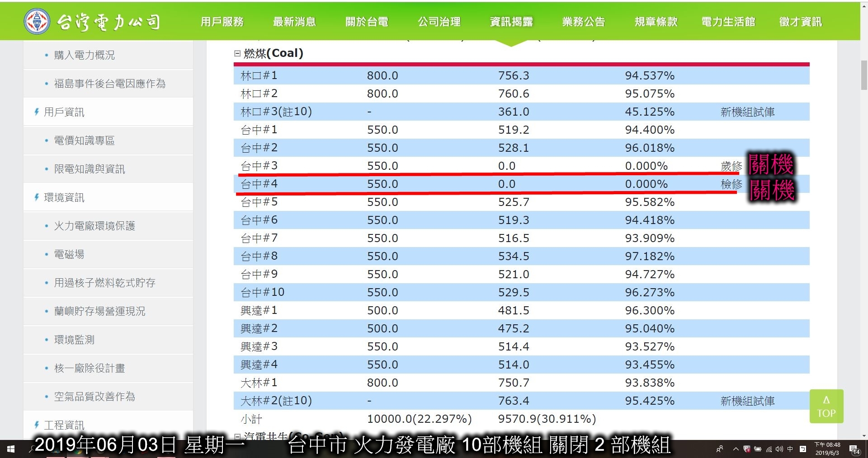Open the 徵才資訊 menu

coord(801,22)
